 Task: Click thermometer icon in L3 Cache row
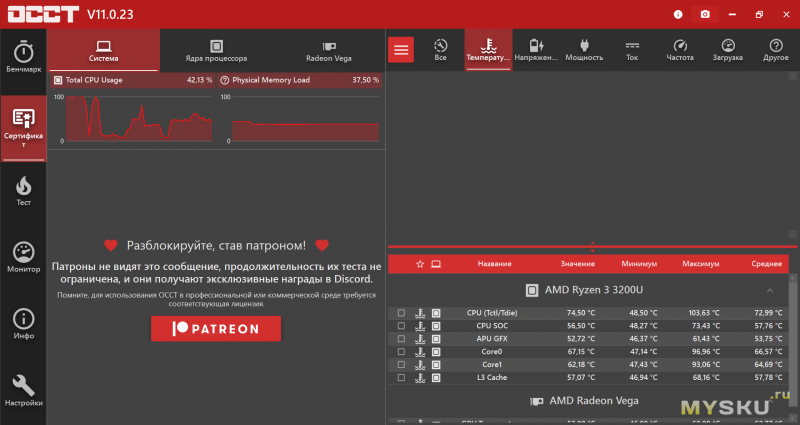tap(420, 378)
